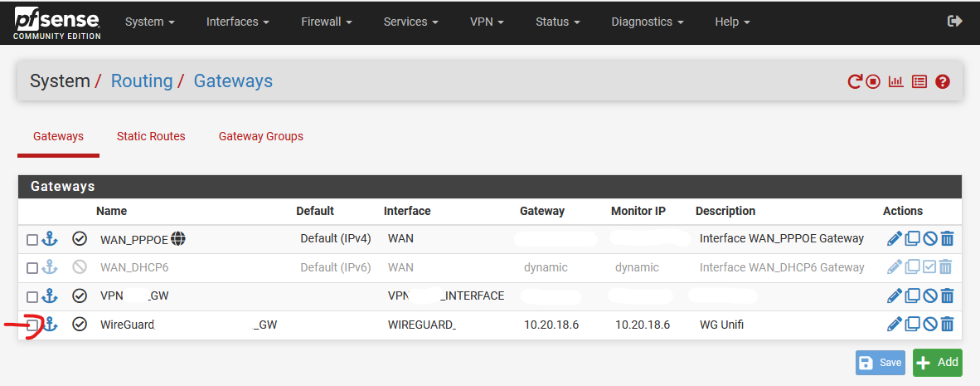
Task: Click the green Add button
Action: 938,363
